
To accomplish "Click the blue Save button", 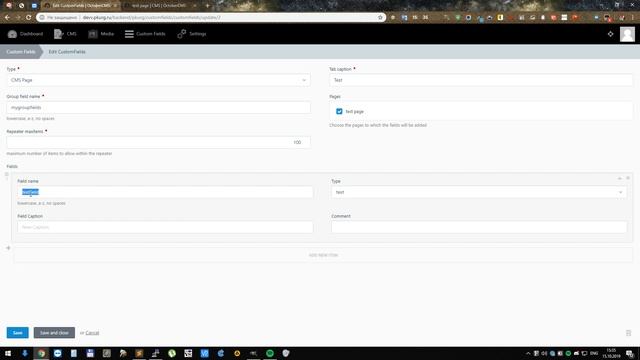I will point(18,333).
